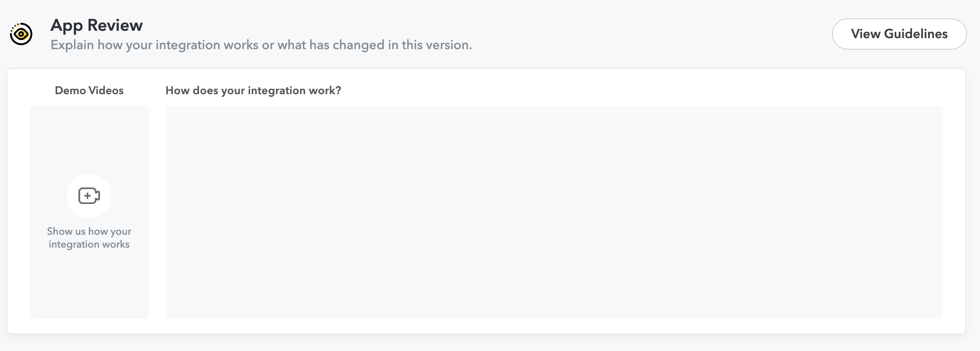Click the yellow center of the eye logo
The height and width of the screenshot is (351, 980).
pyautogui.click(x=21, y=34)
